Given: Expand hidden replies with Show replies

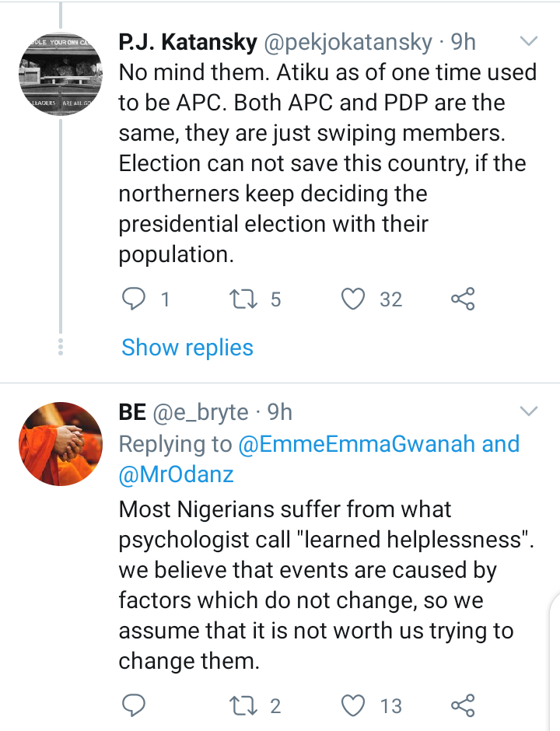Looking at the screenshot, I should click(187, 348).
